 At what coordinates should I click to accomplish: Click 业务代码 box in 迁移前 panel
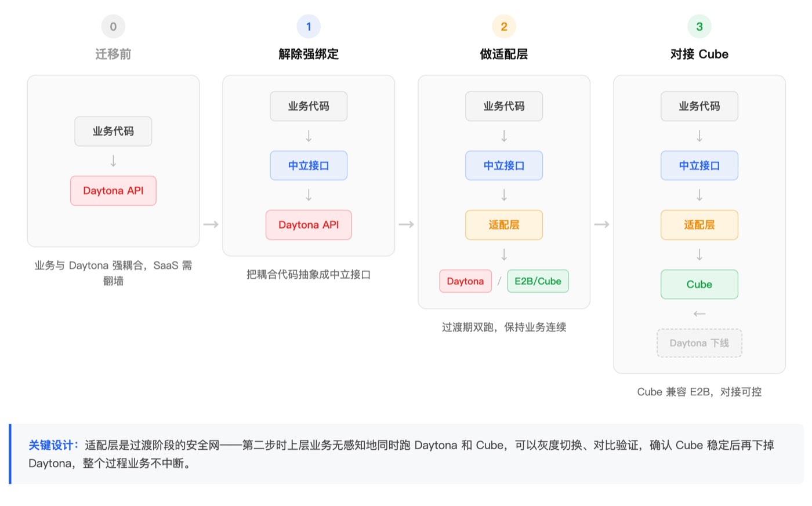coord(113,131)
